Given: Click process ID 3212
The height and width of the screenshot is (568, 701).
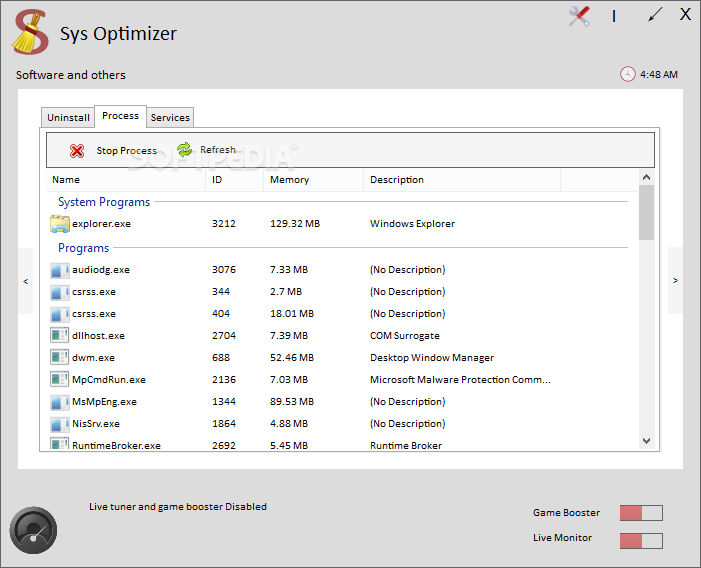Looking at the screenshot, I should 224,224.
